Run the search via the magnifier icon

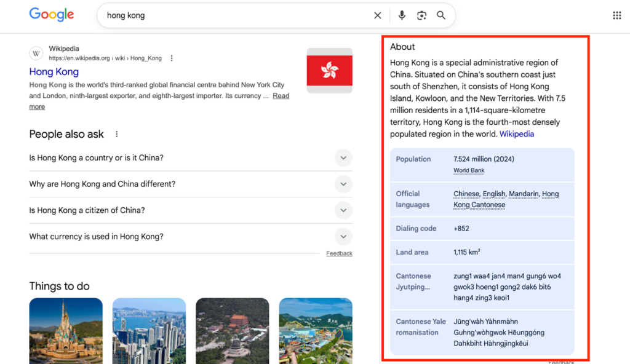441,15
